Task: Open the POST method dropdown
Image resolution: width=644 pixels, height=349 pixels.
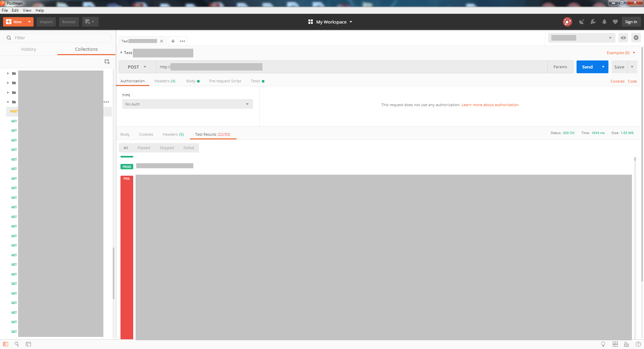Action: coord(137,67)
